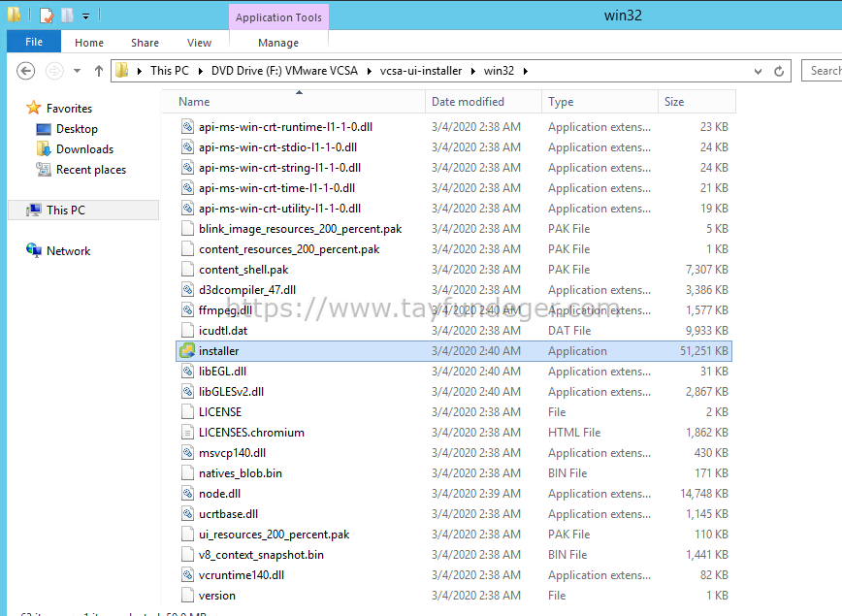
Task: Click the d3dcompiler_47.dll file icon
Action: [187, 289]
